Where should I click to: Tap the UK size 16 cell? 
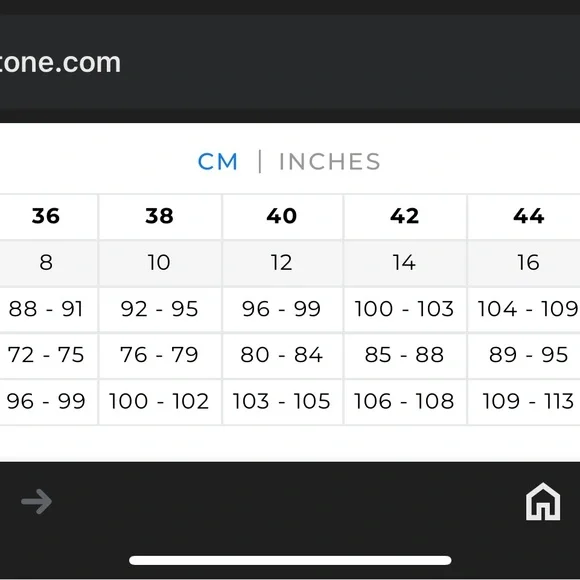(x=524, y=263)
